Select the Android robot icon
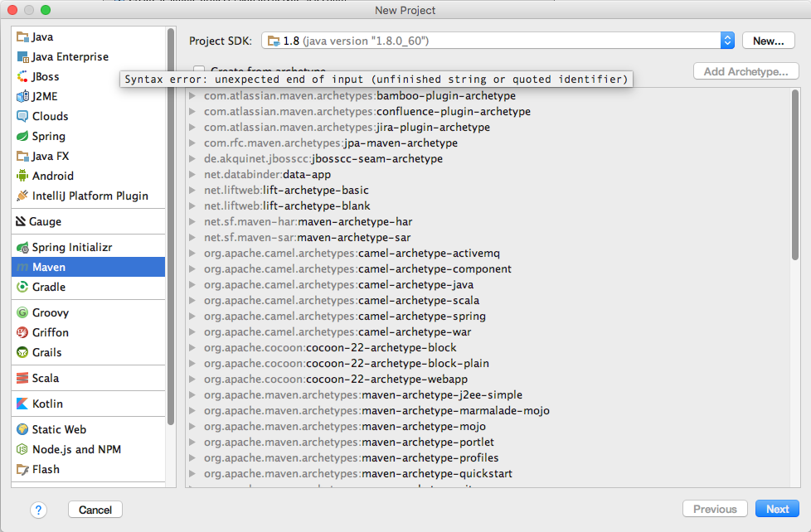 click(22, 176)
